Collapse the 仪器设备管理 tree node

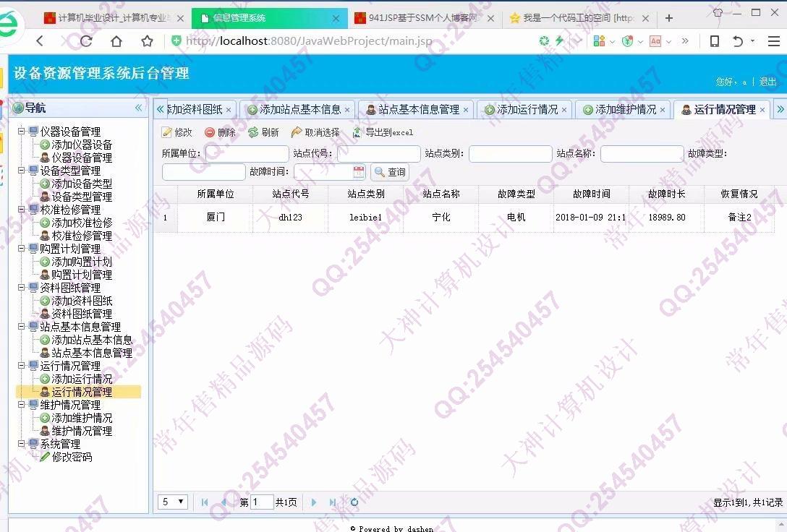pos(22,132)
